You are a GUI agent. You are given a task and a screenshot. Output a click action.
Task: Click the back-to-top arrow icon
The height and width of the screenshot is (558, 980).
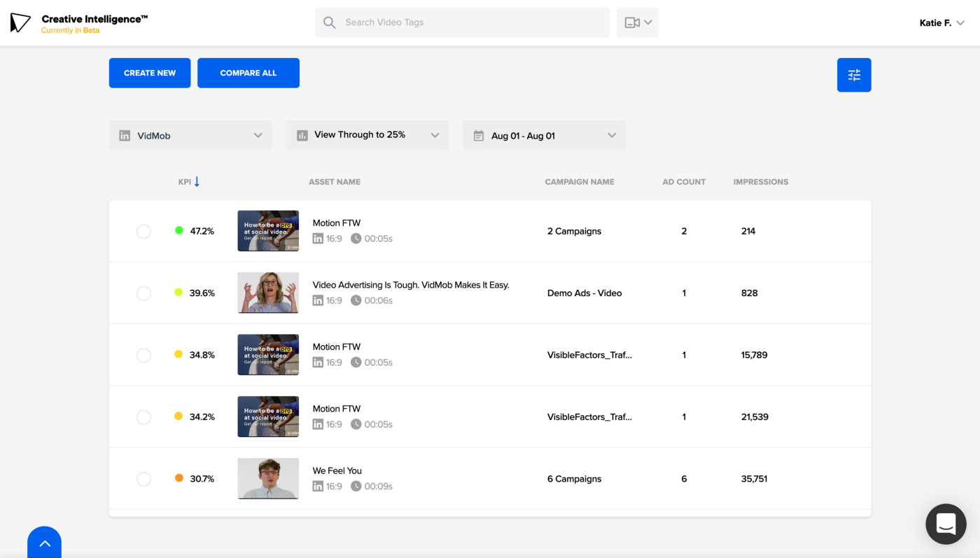pyautogui.click(x=44, y=543)
